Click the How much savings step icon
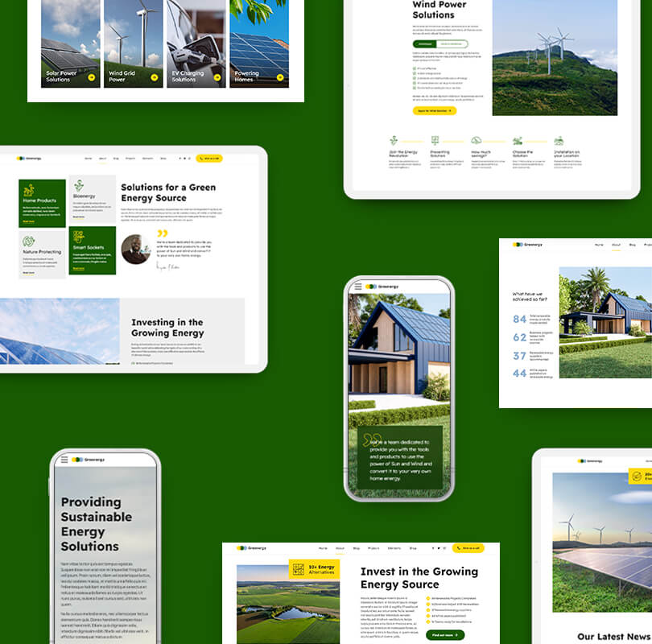The width and height of the screenshot is (652, 644). [x=476, y=141]
